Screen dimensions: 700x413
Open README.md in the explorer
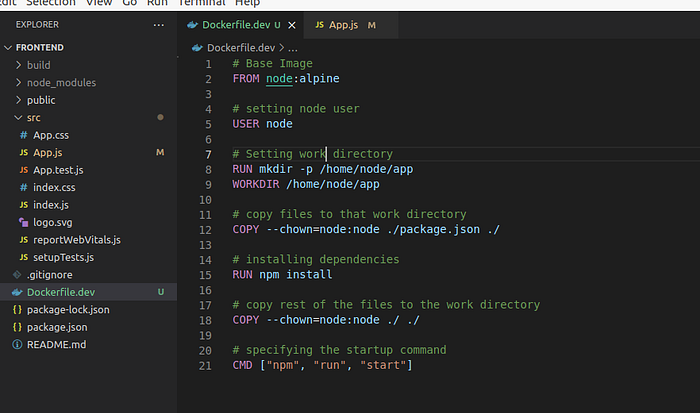[88, 344]
